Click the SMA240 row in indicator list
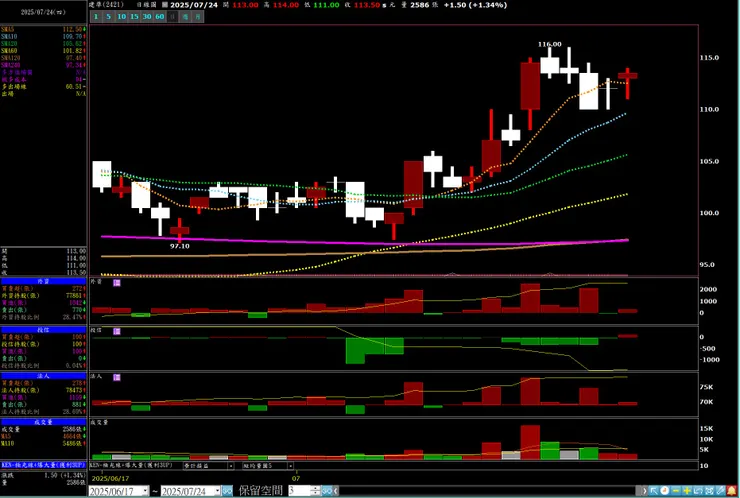Image resolution: width=740 pixels, height=498 pixels. click(x=43, y=65)
